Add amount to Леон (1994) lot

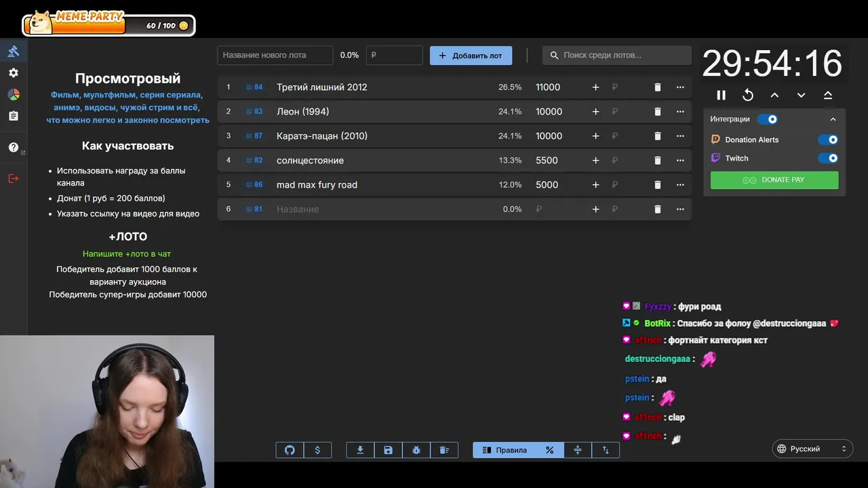[x=596, y=112]
